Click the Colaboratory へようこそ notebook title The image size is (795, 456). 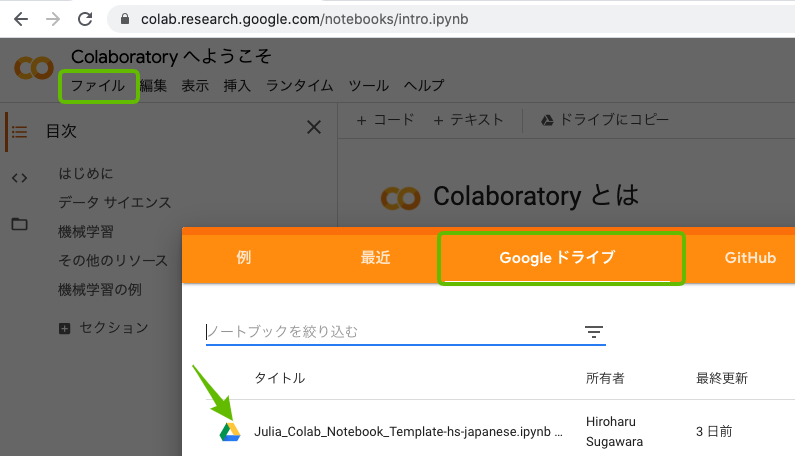[x=171, y=56]
